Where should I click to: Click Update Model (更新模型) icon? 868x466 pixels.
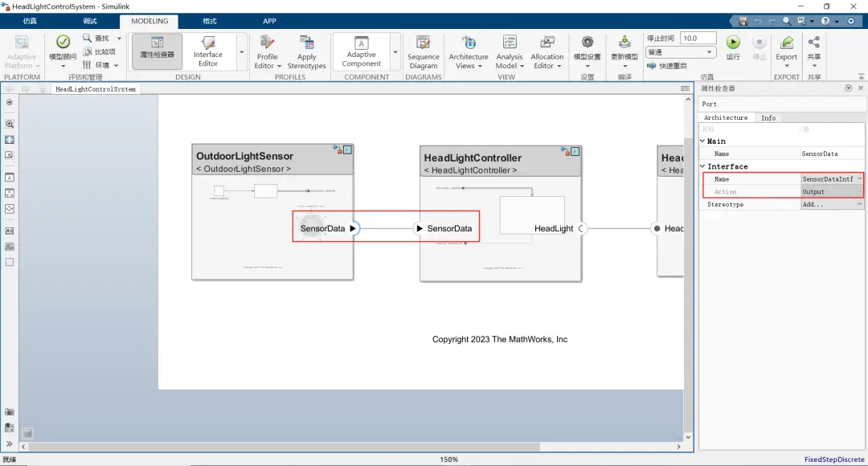pyautogui.click(x=624, y=42)
